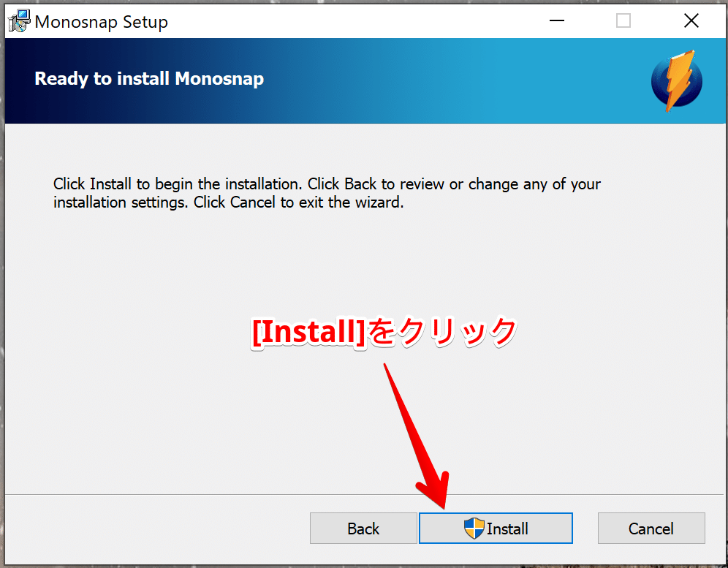Image resolution: width=728 pixels, height=568 pixels.
Task: Minimize the Monosnap Setup window
Action: [x=557, y=20]
